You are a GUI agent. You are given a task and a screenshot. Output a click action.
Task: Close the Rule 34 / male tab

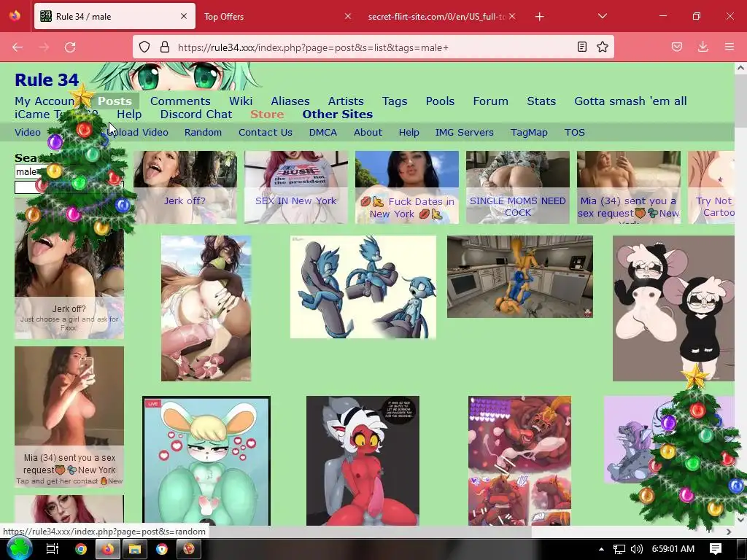click(184, 16)
